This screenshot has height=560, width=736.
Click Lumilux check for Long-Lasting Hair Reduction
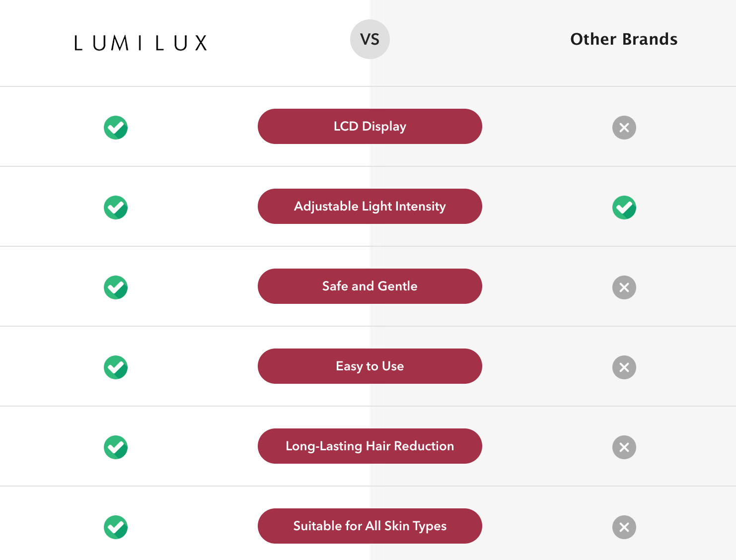[116, 447]
